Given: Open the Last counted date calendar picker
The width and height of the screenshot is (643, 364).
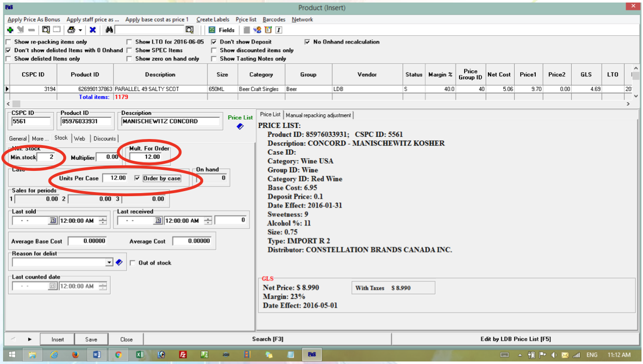Looking at the screenshot, I should coord(53,286).
